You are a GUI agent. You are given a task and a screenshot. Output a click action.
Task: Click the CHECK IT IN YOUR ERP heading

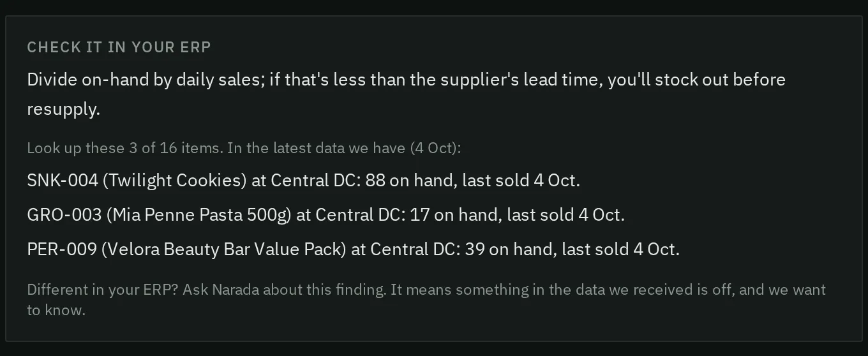[x=119, y=47]
